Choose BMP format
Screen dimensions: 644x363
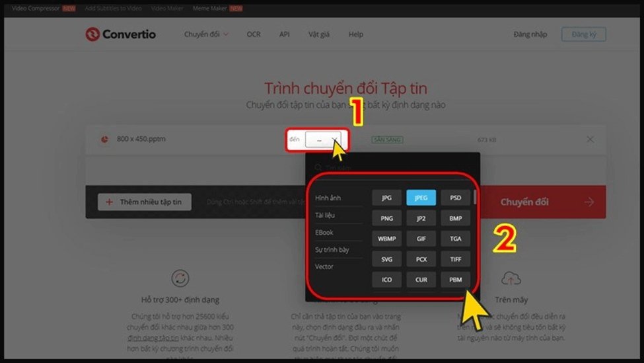click(456, 218)
